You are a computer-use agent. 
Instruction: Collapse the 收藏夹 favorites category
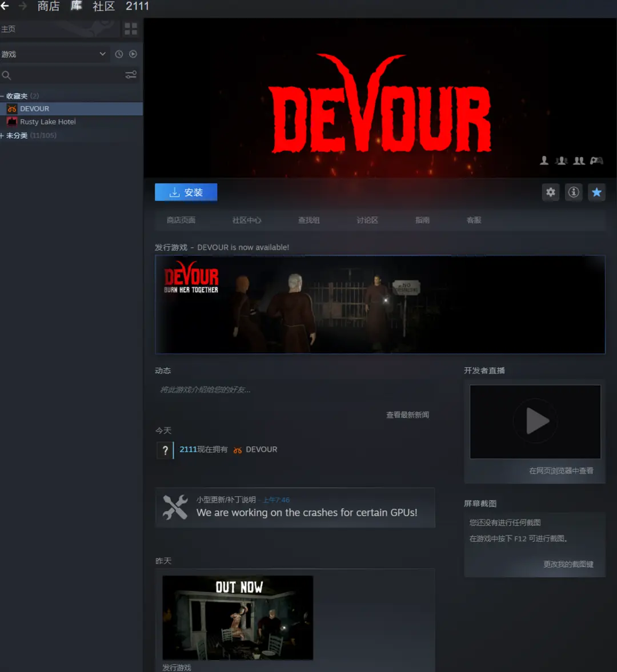tap(2, 96)
